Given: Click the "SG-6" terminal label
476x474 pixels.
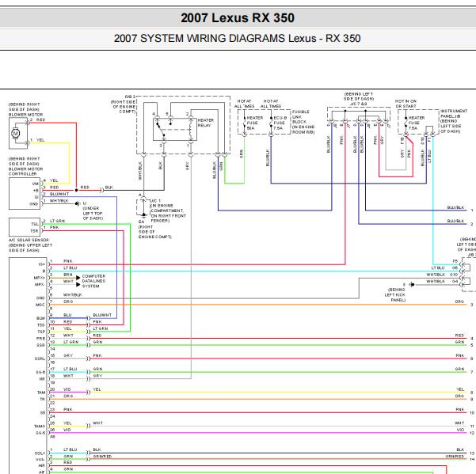Looking at the screenshot, I should pos(40,372).
